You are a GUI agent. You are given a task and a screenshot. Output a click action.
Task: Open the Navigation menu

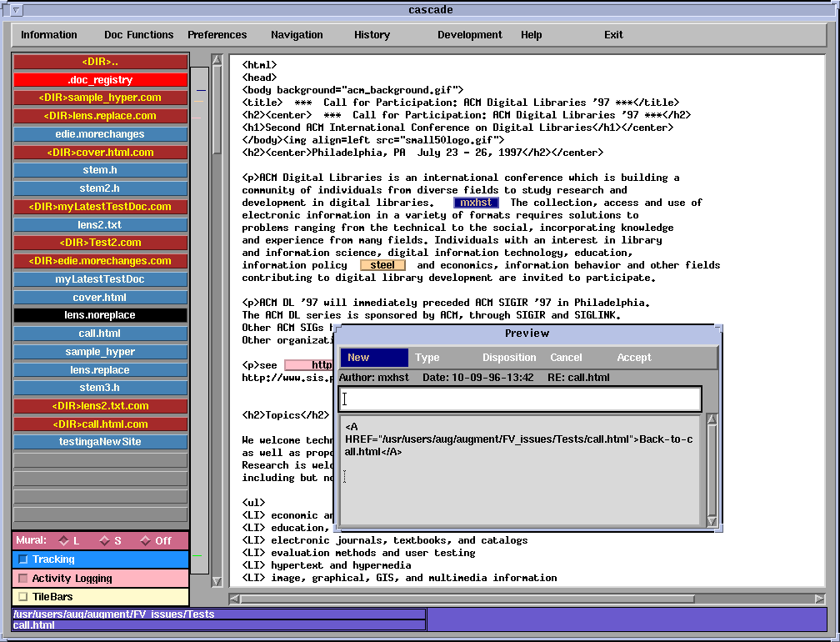click(297, 35)
